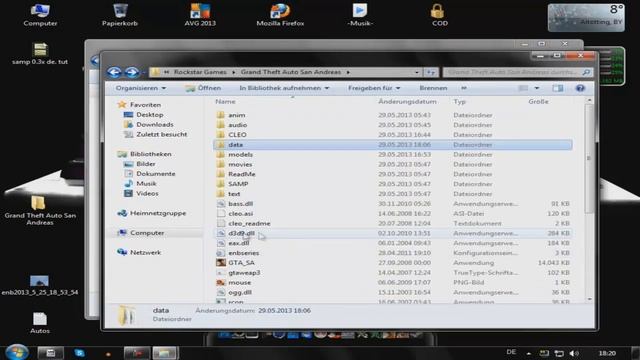
Task: Click Rockstar Games in the address bar
Action: [200, 72]
